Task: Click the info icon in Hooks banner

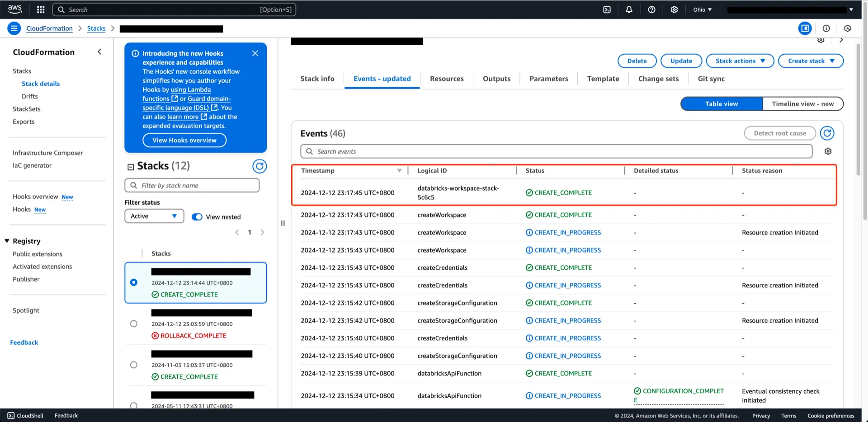Action: coord(135,53)
